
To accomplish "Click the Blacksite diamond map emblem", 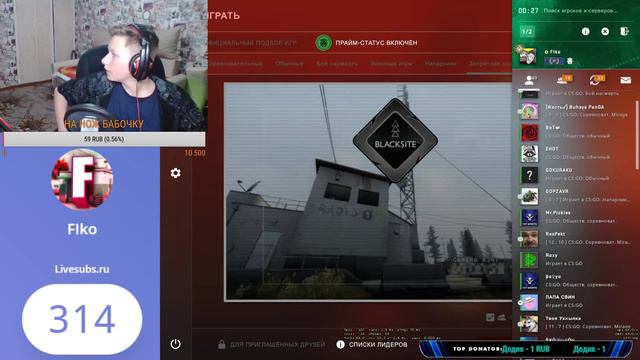I will point(395,141).
